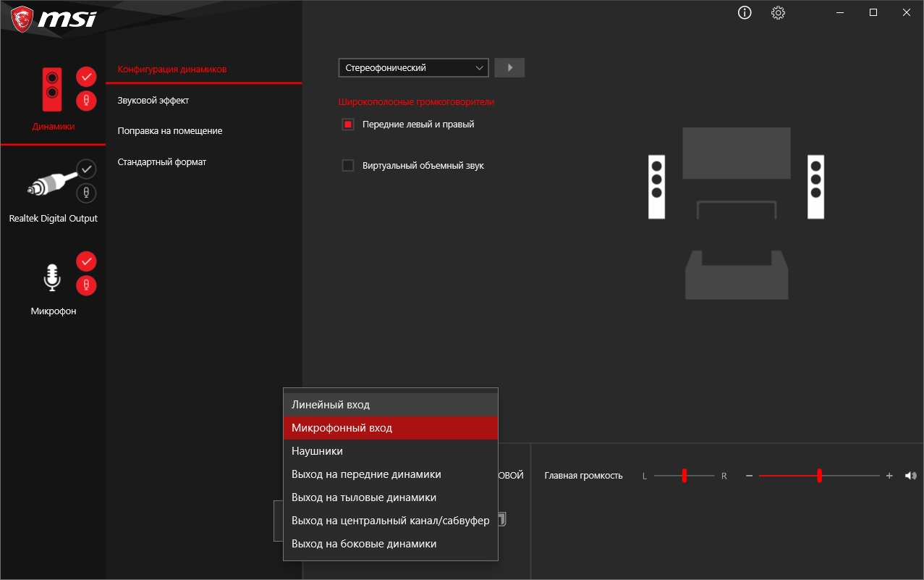Mute sound with the speaker volume icon

pyautogui.click(x=910, y=476)
